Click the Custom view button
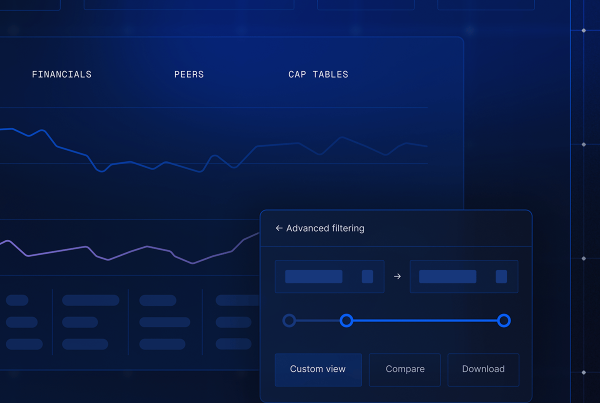Viewport: 600px width, 403px height. tap(318, 369)
